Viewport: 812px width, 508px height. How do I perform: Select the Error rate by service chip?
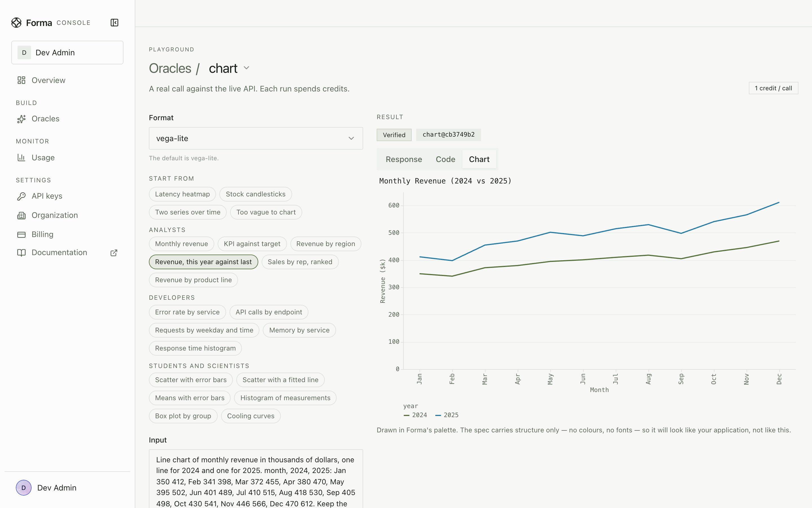[187, 312]
